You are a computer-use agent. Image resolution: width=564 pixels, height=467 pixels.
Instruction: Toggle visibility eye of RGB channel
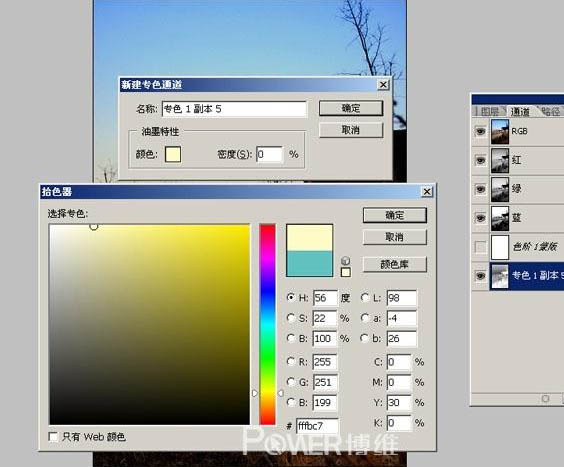tap(481, 131)
